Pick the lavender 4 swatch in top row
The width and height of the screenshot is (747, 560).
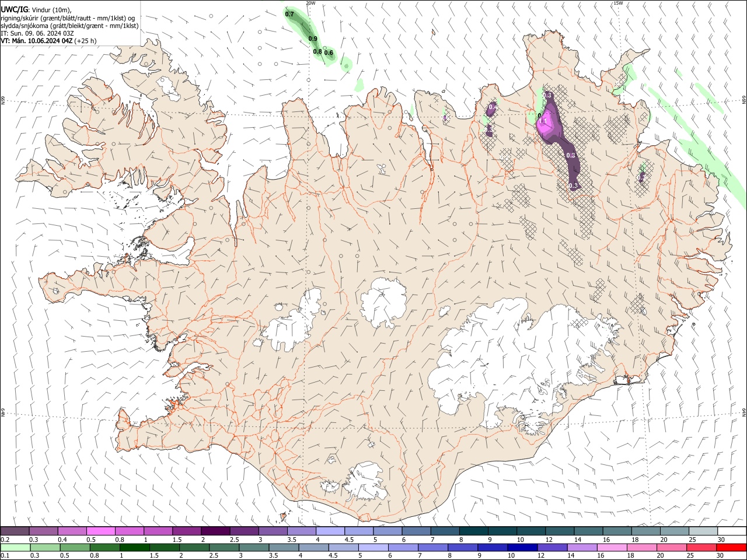(330, 531)
